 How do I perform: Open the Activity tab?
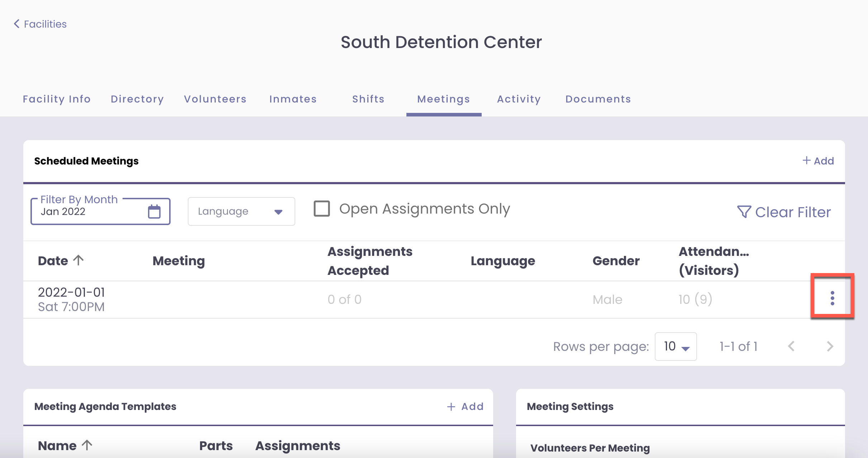tap(519, 99)
